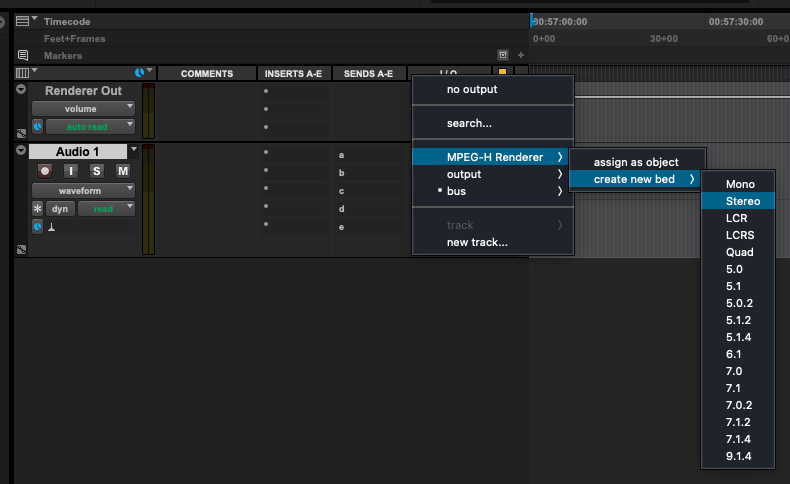Viewport: 790px width, 484px height.
Task: Click the COMMENTS column header
Action: click(207, 74)
